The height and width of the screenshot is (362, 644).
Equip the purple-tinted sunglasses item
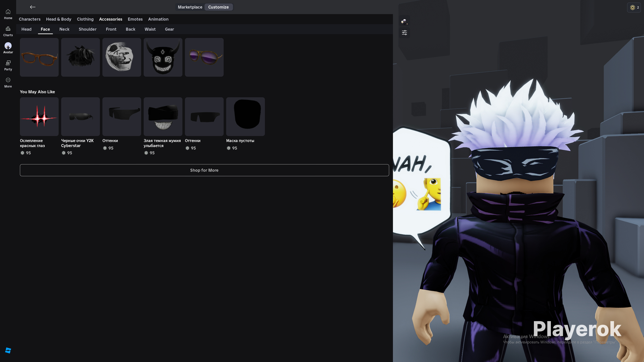[x=204, y=57]
